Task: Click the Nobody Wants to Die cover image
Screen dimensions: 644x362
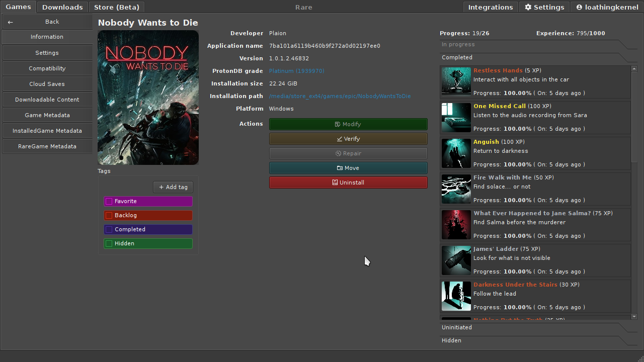Action: click(x=148, y=98)
